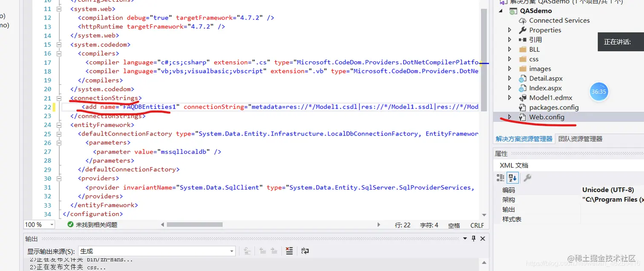The image size is (644, 271).
Task: Close the output panel
Action: click(483, 239)
